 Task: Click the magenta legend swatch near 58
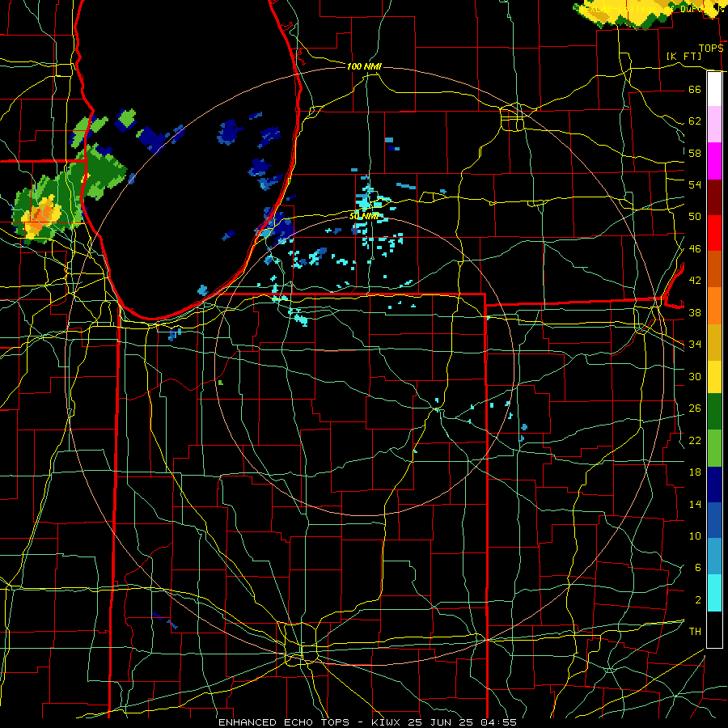pyautogui.click(x=714, y=161)
